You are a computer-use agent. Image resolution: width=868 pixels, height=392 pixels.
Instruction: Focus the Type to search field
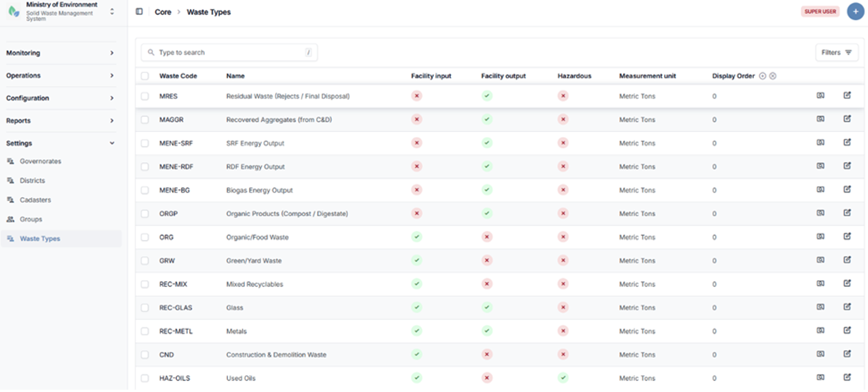click(230, 53)
